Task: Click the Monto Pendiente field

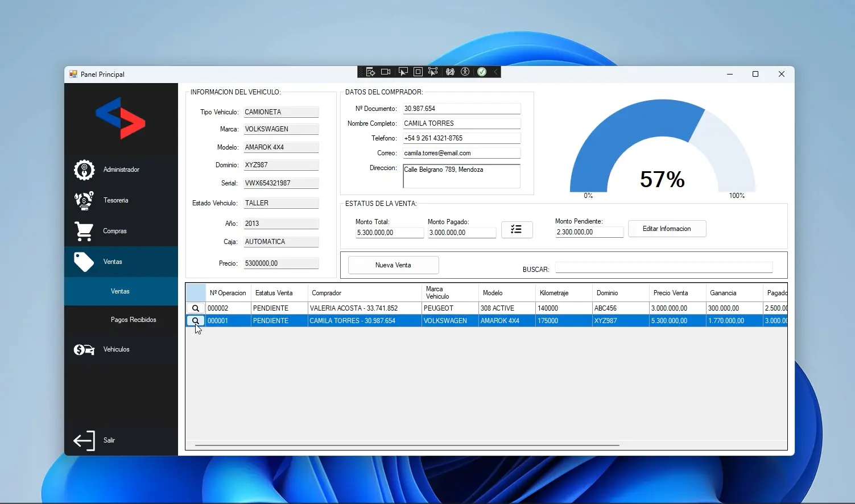Action: 589,232
